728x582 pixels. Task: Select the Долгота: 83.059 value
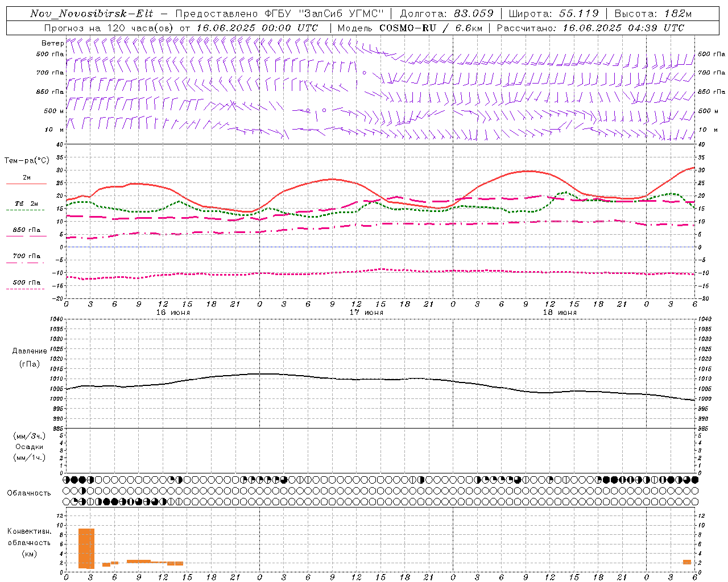(x=446, y=14)
